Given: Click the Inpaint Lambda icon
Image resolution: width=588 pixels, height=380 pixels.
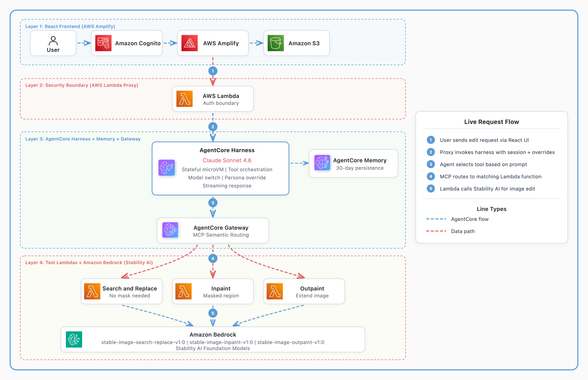Looking at the screenshot, I should point(183,291).
